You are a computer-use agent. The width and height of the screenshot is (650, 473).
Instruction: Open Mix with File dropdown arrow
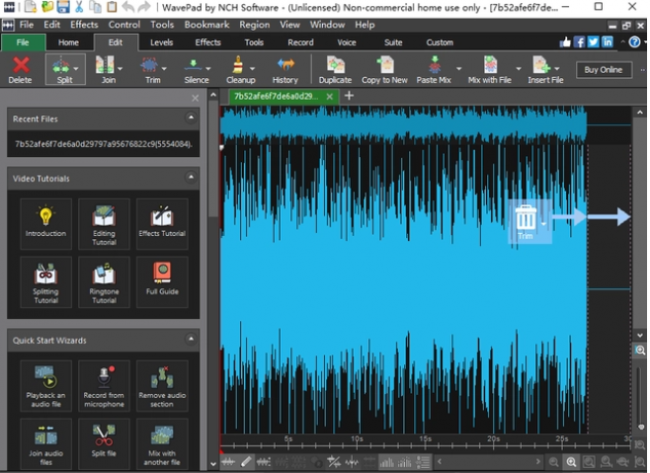518,68
